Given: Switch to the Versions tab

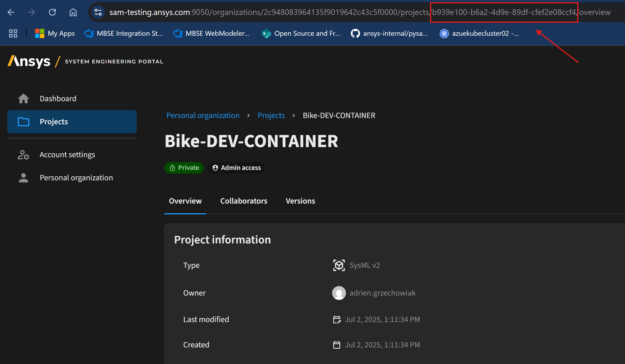Looking at the screenshot, I should (300, 201).
